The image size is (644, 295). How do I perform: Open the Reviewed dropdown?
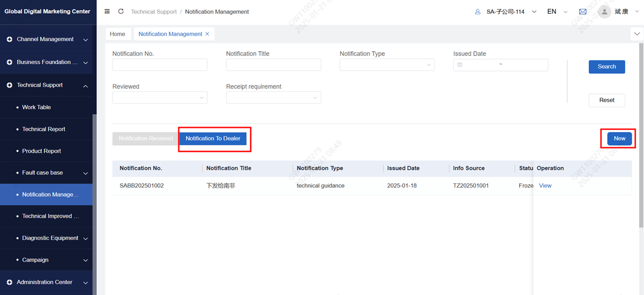coord(160,98)
